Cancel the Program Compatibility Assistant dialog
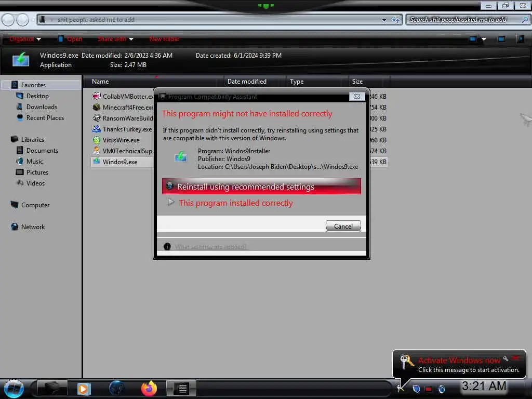The height and width of the screenshot is (399, 532). click(343, 227)
